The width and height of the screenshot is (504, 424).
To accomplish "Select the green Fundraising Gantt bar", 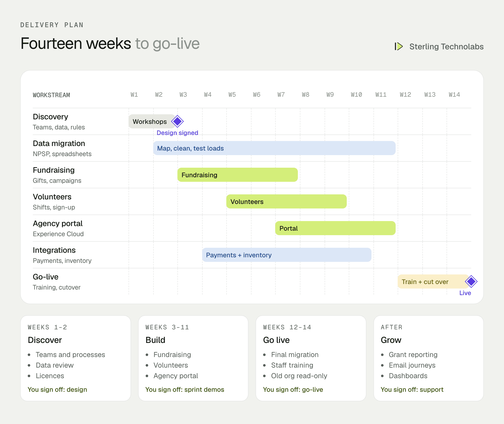I will coord(238,175).
